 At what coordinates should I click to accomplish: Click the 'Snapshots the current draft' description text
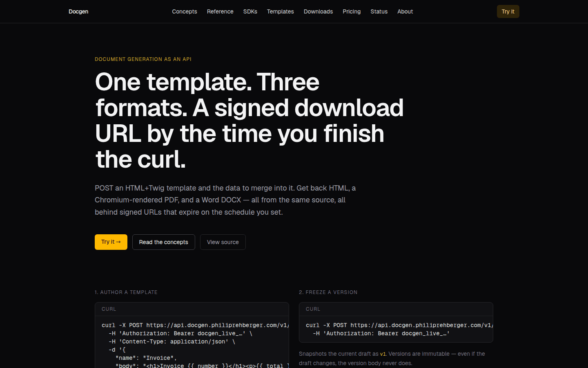[x=392, y=358]
